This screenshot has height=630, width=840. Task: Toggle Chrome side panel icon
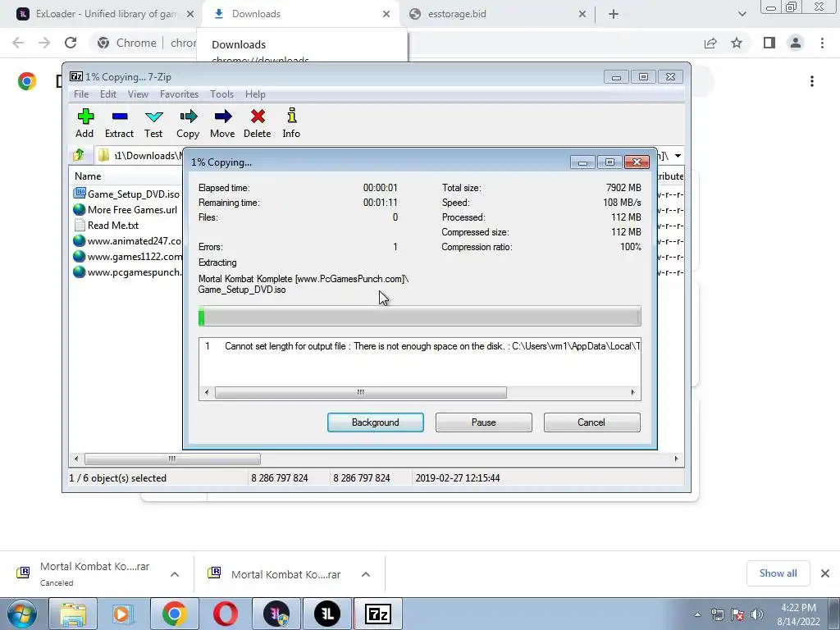769,43
